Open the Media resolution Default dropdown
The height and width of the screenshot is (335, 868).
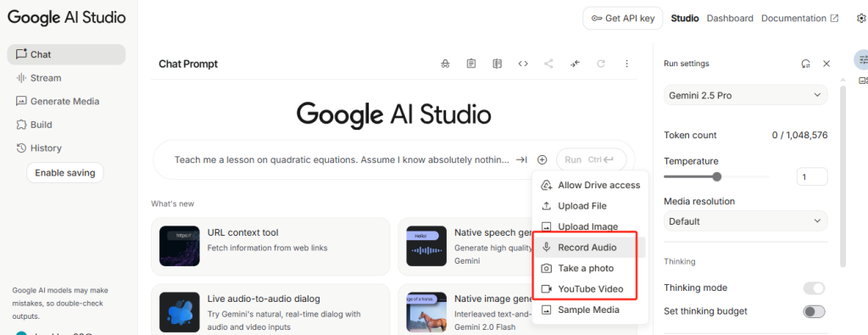(746, 221)
